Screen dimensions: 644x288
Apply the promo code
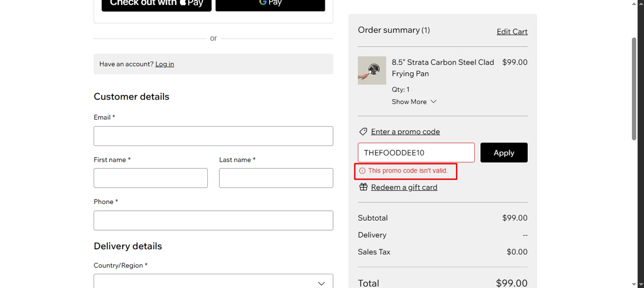pos(504,153)
